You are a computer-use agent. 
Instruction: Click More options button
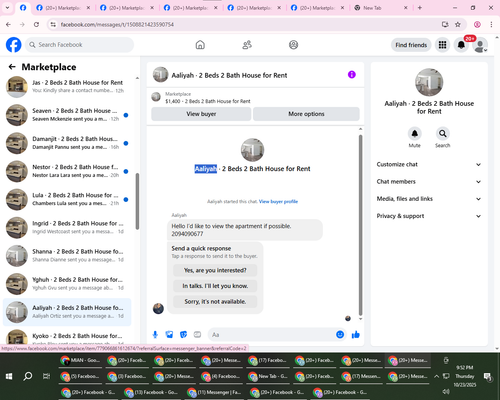pyautogui.click(x=306, y=114)
